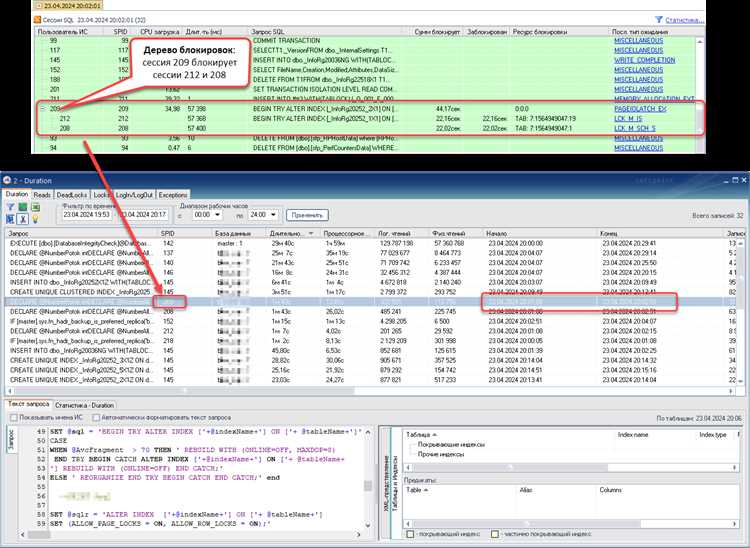Select session 212 row in blocking tree
Viewport: 750px width, 548px height.
click(365, 119)
